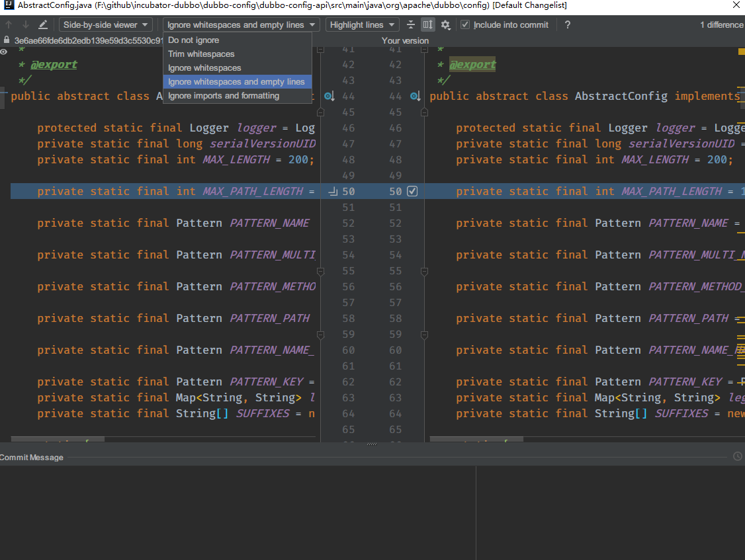The width and height of the screenshot is (745, 560).
Task: Toggle collapse unchanged fragments icon
Action: pyautogui.click(x=411, y=24)
